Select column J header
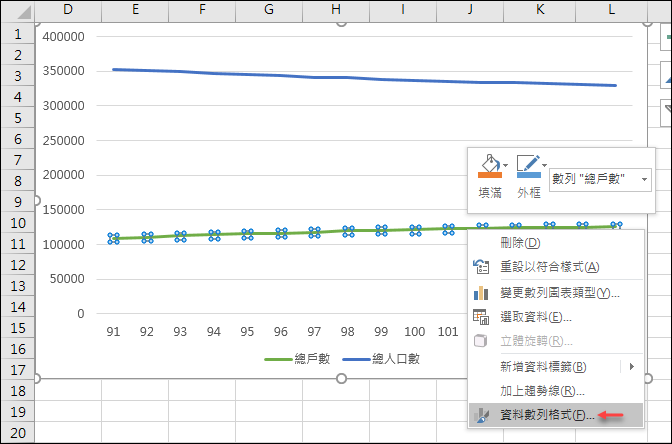Viewport: 672px width, 444px height. 470,10
